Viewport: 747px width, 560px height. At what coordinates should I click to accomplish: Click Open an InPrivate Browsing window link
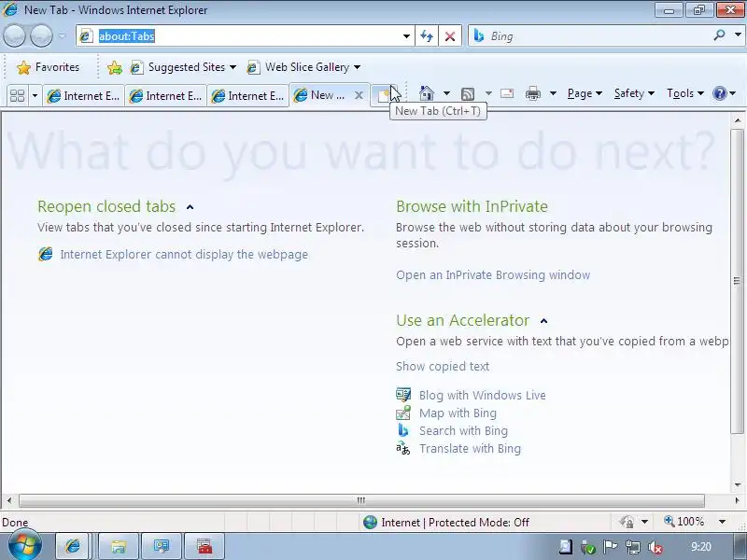pyautogui.click(x=493, y=274)
